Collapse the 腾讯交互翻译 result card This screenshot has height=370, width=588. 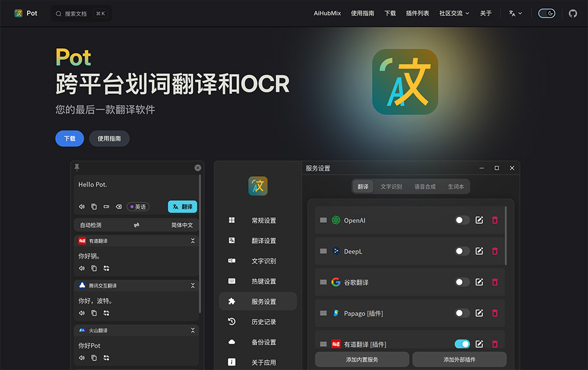193,286
